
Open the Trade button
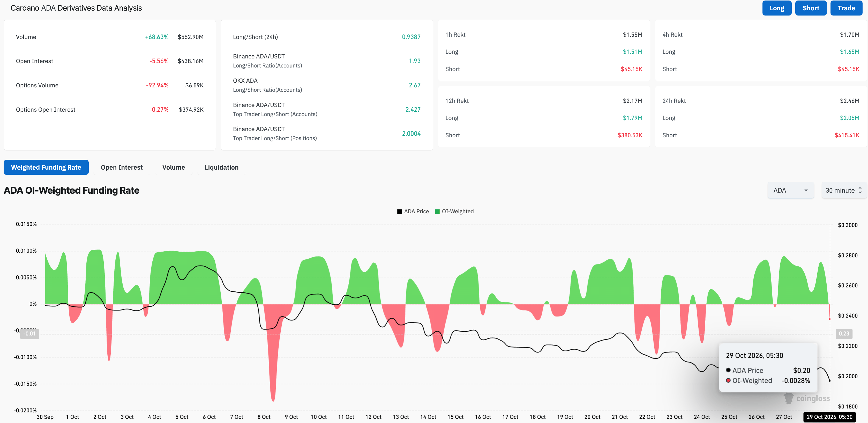(846, 8)
